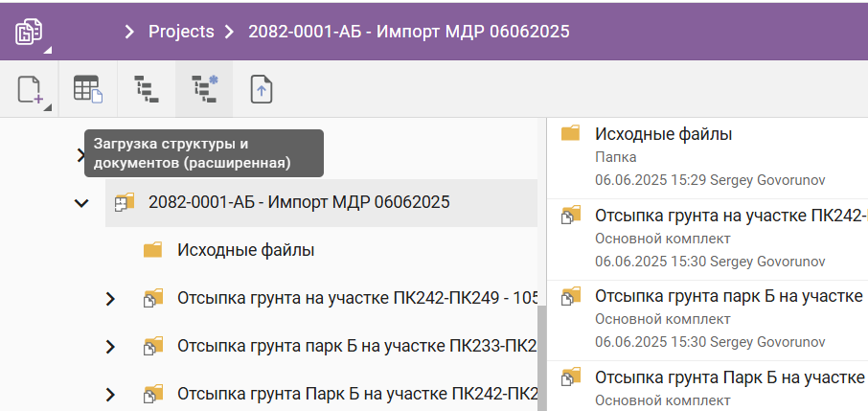Click the folder icon of tree Исходные файлы

(152, 250)
